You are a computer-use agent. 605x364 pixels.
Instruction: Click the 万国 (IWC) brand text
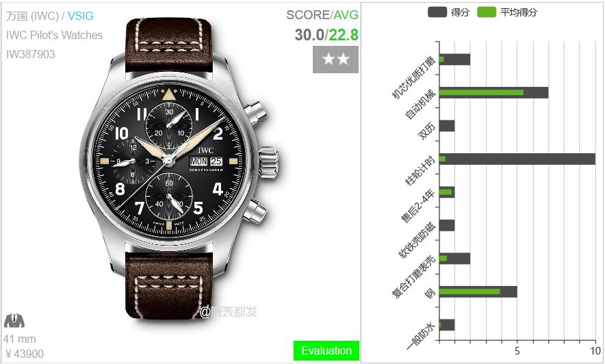(x=32, y=16)
